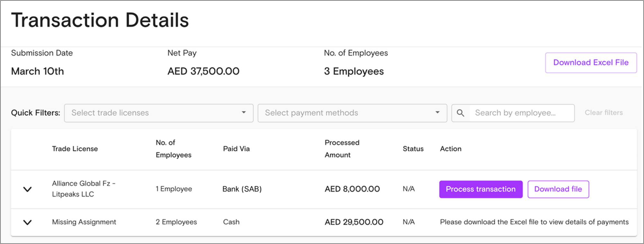Click the Paid Via column header
The height and width of the screenshot is (244, 644).
236,149
